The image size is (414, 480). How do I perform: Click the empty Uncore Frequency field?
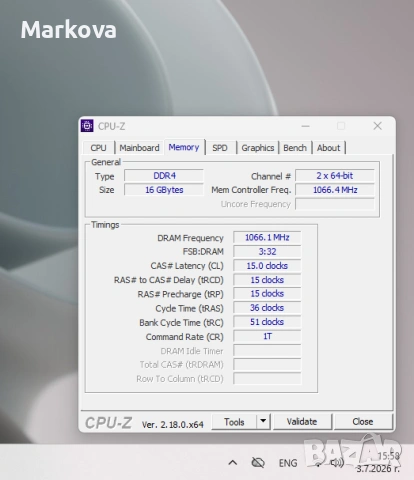click(x=335, y=204)
